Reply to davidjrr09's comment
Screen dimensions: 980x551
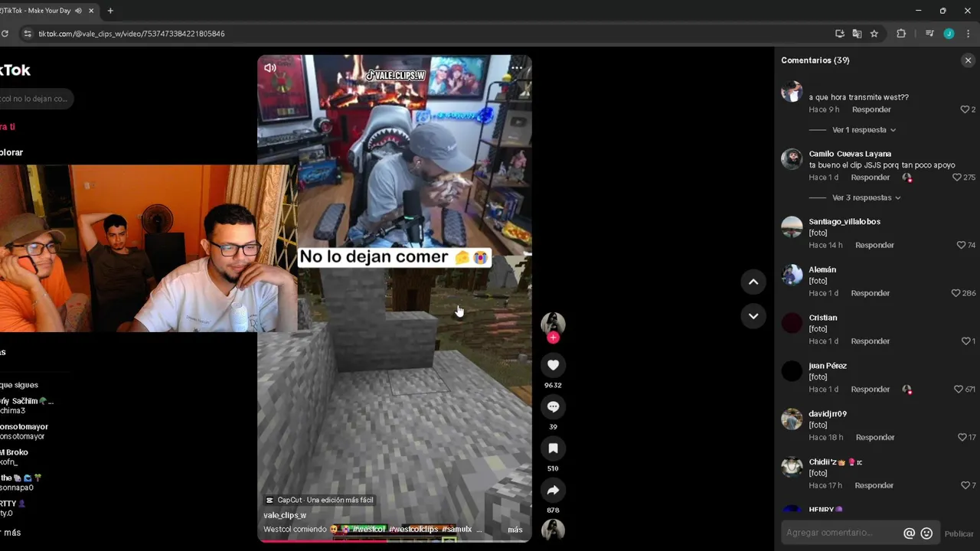tap(875, 438)
